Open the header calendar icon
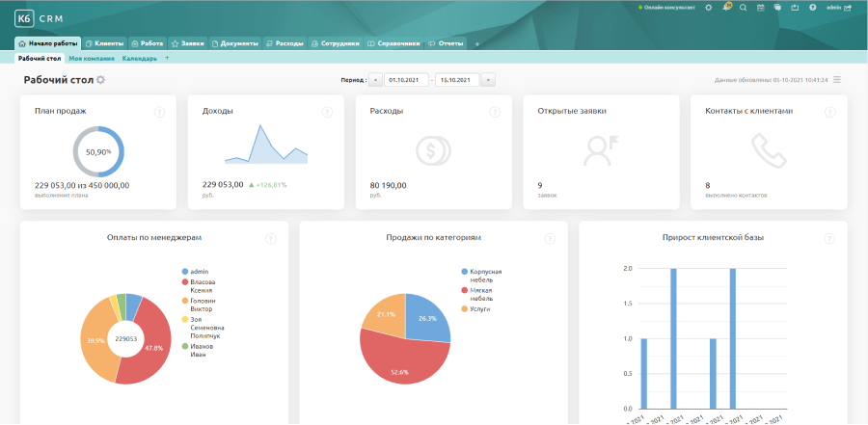The height and width of the screenshot is (425, 868). pyautogui.click(x=761, y=8)
